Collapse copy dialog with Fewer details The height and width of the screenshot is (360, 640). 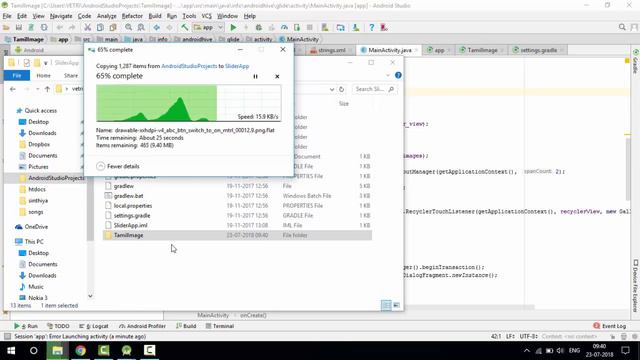coord(118,166)
